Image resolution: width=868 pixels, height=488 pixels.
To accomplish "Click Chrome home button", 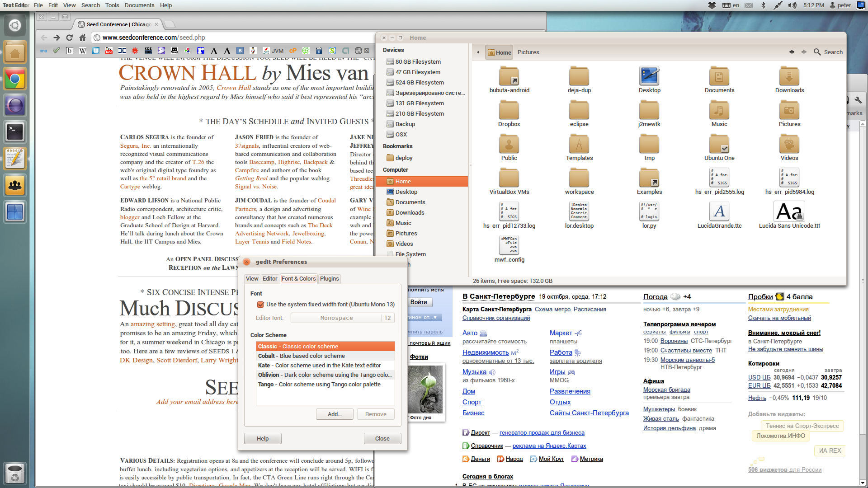I will click(82, 38).
